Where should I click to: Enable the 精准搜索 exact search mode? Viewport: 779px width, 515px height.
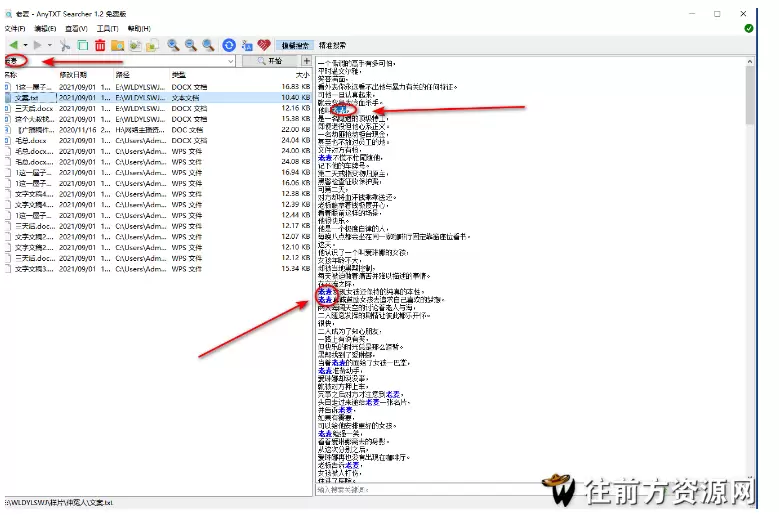point(332,45)
